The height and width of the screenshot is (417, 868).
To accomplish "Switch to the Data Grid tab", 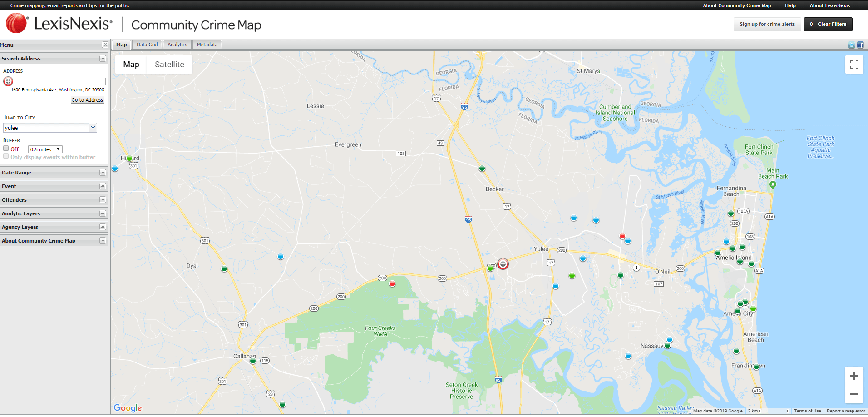I will [x=147, y=45].
